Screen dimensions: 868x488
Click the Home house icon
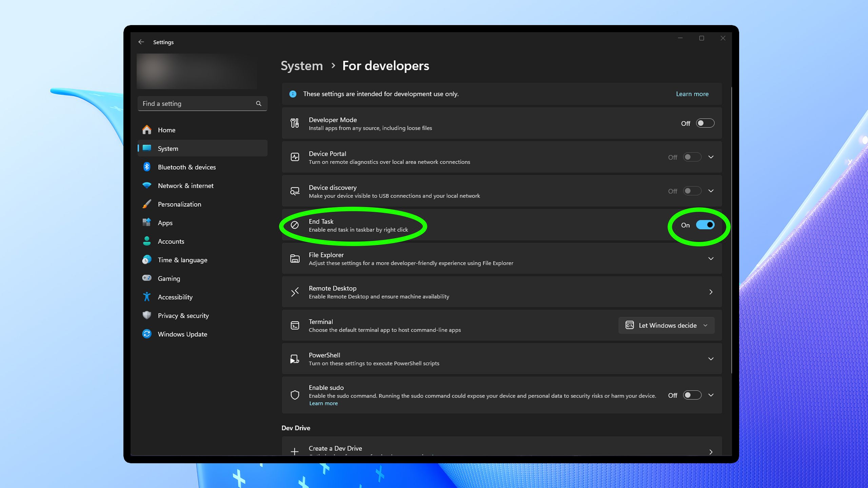147,130
